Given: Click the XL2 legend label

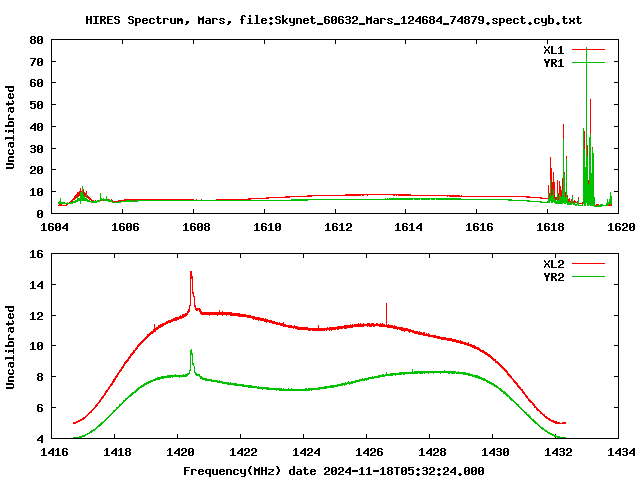Looking at the screenshot, I should [x=553, y=264].
